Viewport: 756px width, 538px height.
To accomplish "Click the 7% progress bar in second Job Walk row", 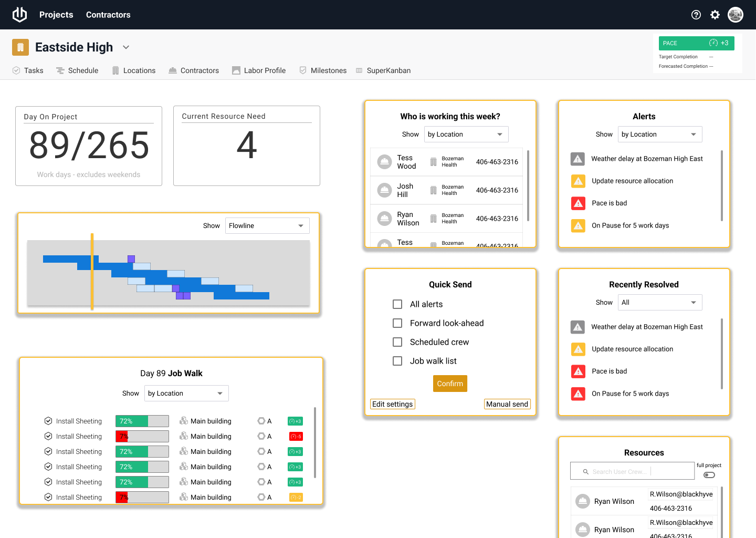I will (x=142, y=437).
